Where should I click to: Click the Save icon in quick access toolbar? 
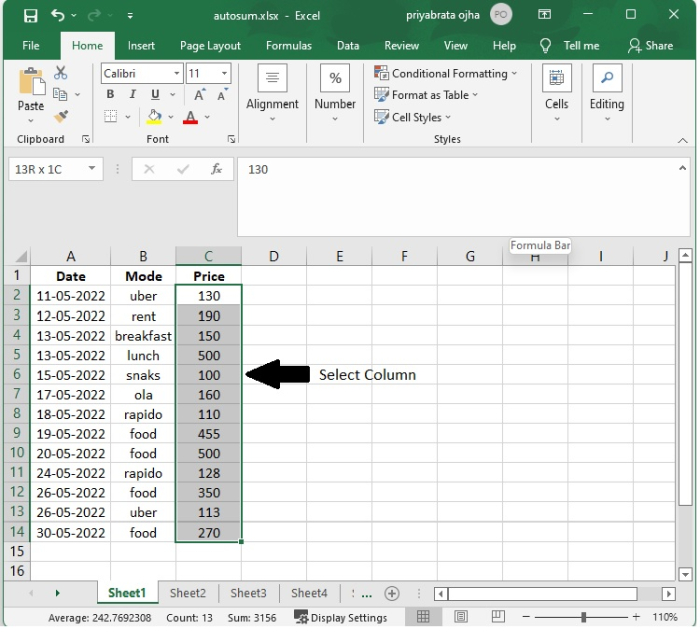(30, 16)
